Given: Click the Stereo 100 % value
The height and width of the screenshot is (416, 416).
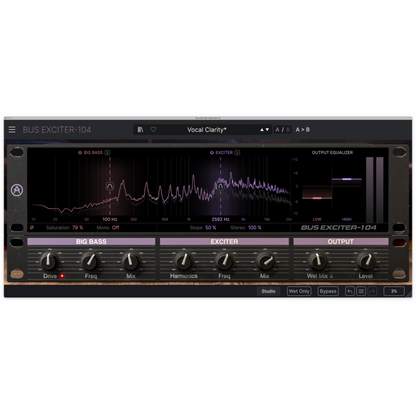Looking at the screenshot, I should click(x=255, y=228).
